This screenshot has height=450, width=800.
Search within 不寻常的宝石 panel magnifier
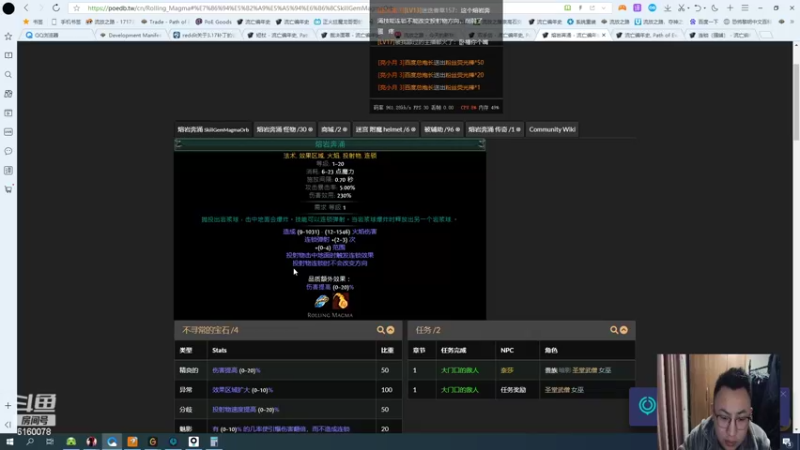click(381, 330)
